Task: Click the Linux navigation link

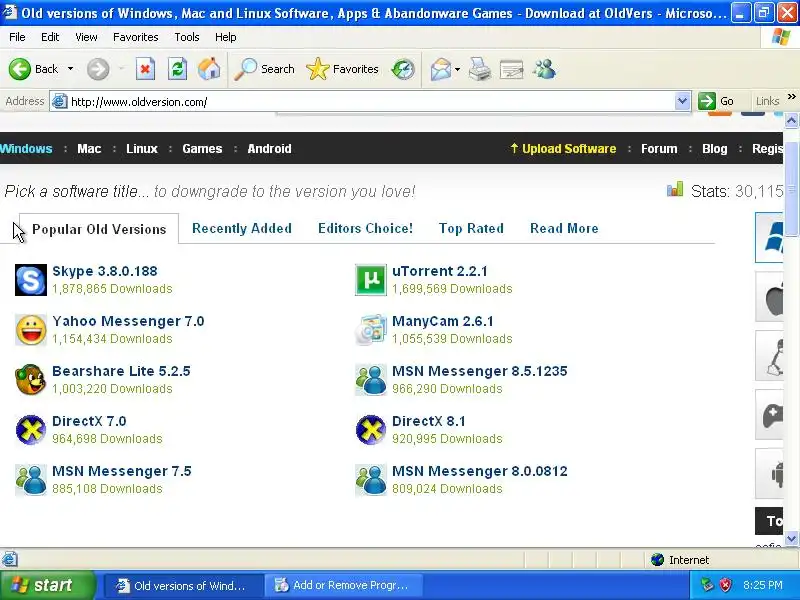Action: [x=142, y=148]
